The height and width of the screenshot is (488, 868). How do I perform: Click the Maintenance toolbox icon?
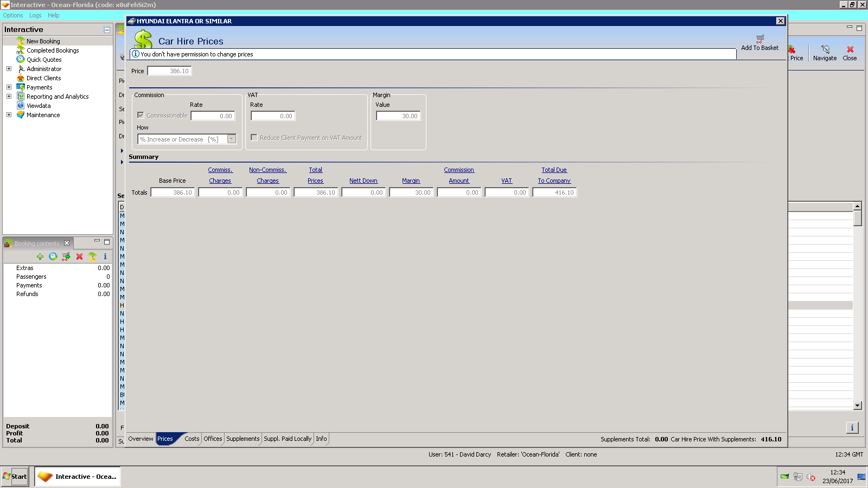coord(21,115)
